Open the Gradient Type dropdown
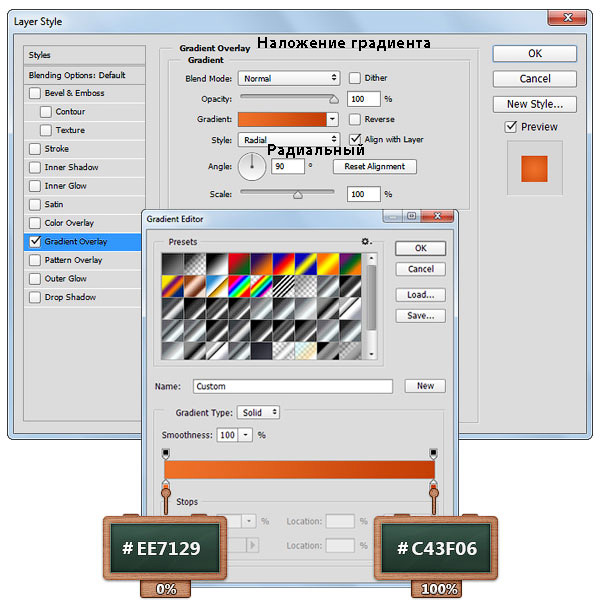Screen dimensions: 600x600 point(258,412)
